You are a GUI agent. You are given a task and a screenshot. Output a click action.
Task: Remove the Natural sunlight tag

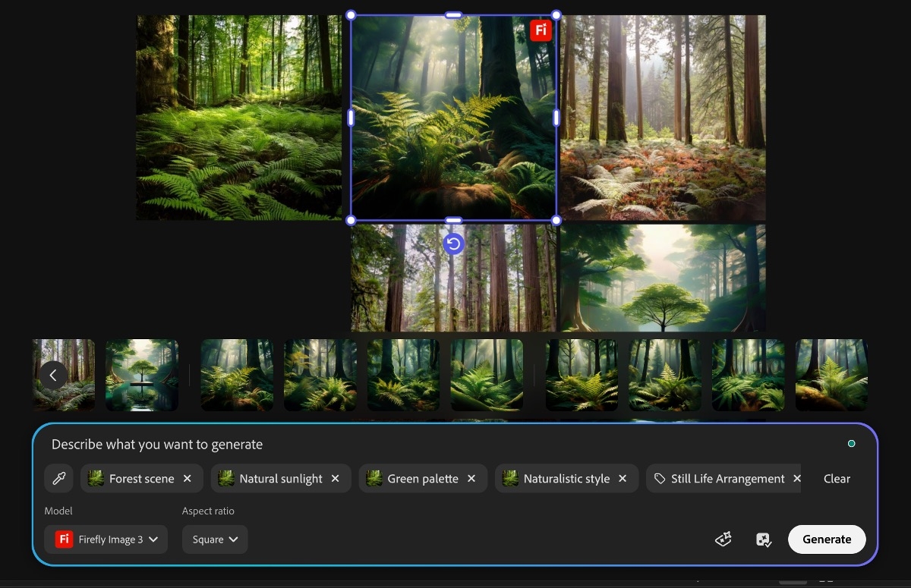pyautogui.click(x=336, y=479)
